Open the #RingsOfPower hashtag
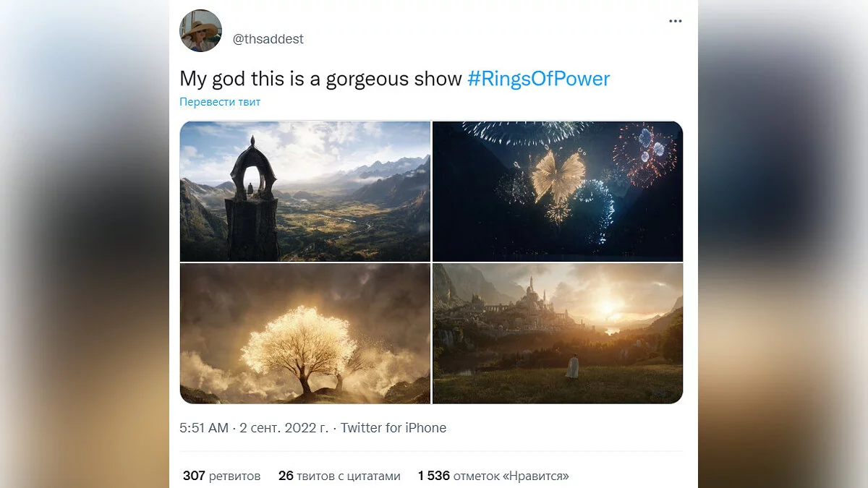868x488 pixels. coord(539,79)
